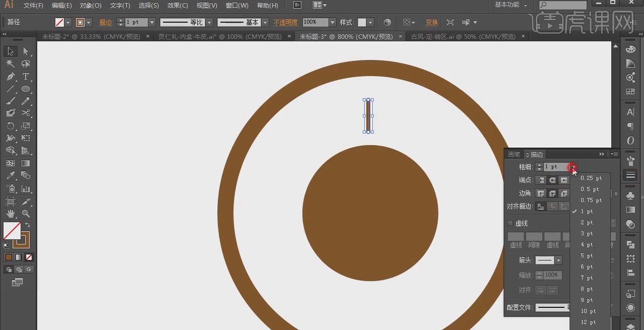Enable the 虚线 dashed line checkbox
Image resolution: width=644 pixels, height=330 pixels.
pyautogui.click(x=510, y=223)
